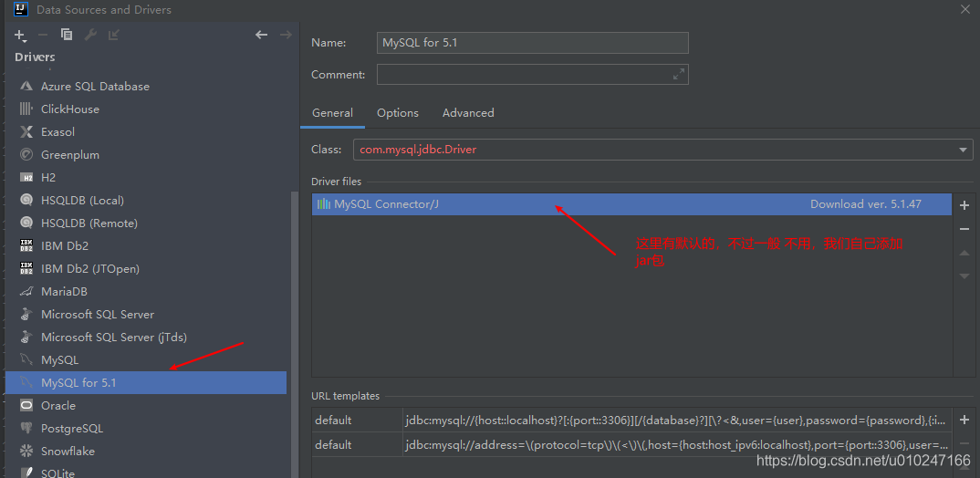Screen dimensions: 980x478
Task: Click MySQL Connector/J library icon
Action: (x=324, y=203)
